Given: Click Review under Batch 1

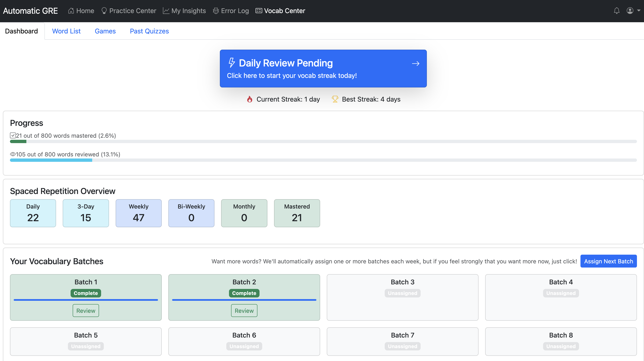Looking at the screenshot, I should pos(86,311).
